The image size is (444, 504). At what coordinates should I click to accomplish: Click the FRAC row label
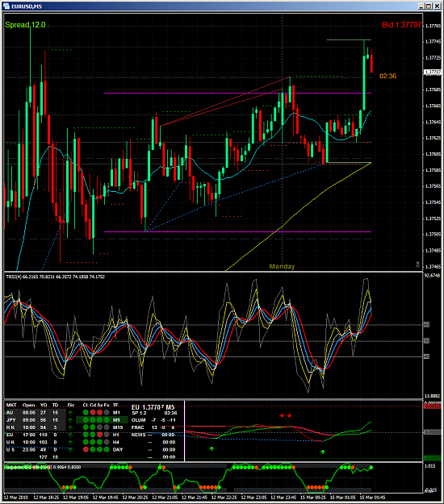(x=138, y=427)
